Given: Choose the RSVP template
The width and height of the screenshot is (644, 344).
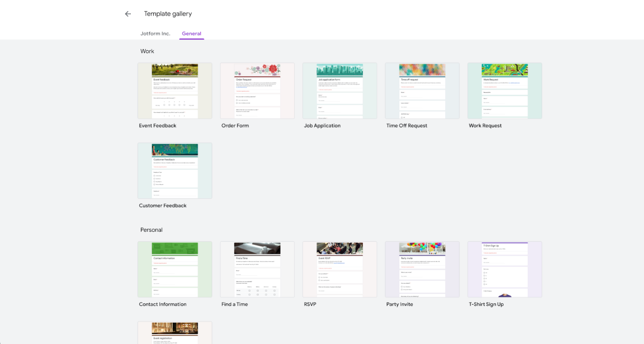Looking at the screenshot, I should 340,269.
